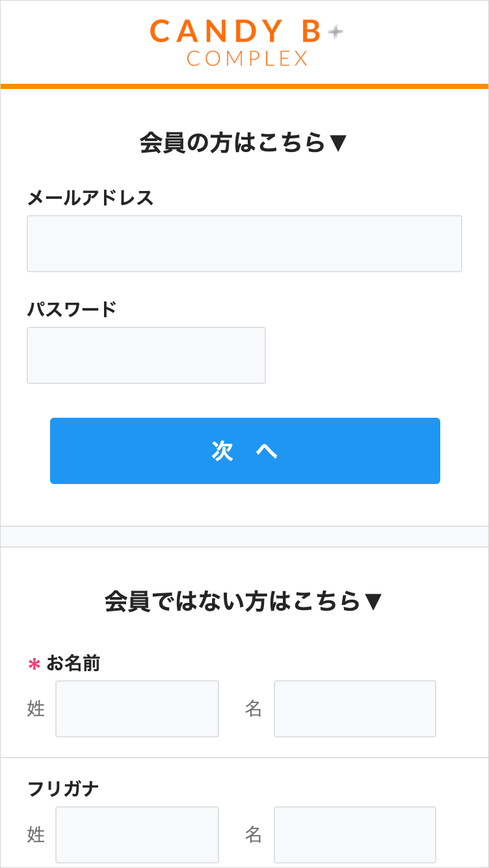Select the お名前 名 text box
The image size is (489, 868).
click(x=355, y=709)
